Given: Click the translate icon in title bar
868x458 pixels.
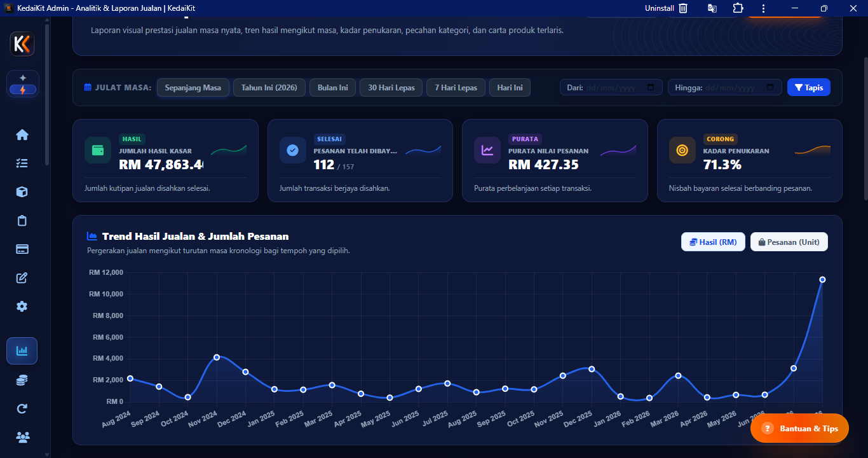Looking at the screenshot, I should (x=712, y=8).
